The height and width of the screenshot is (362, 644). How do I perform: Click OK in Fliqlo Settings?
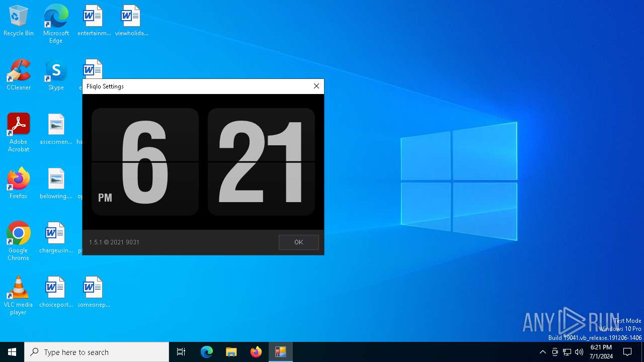pyautogui.click(x=298, y=242)
